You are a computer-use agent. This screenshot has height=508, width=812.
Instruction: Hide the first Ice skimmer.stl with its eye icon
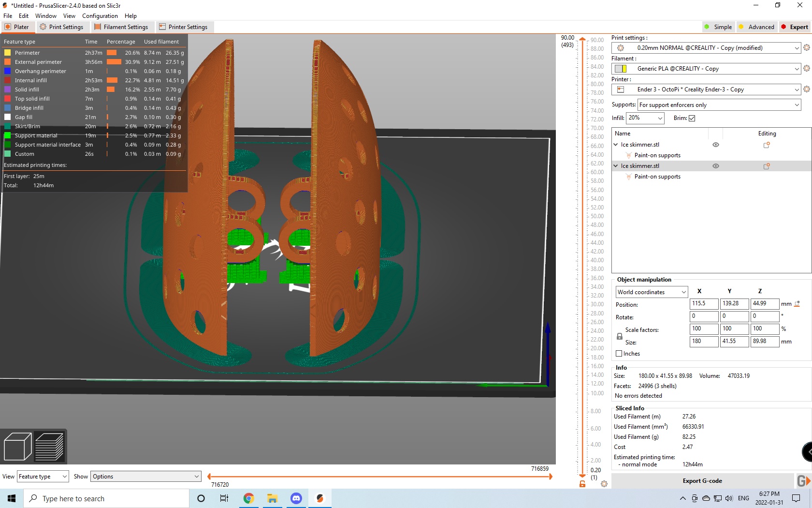[716, 145]
